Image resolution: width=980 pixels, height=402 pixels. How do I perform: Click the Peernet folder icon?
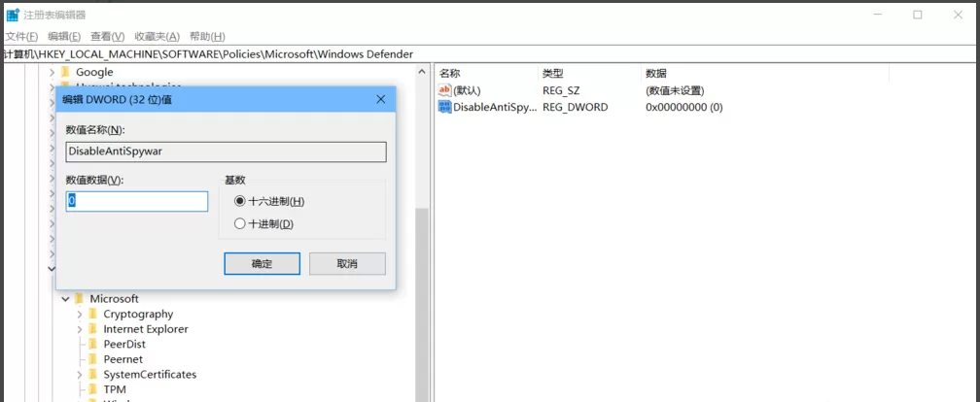coord(92,359)
